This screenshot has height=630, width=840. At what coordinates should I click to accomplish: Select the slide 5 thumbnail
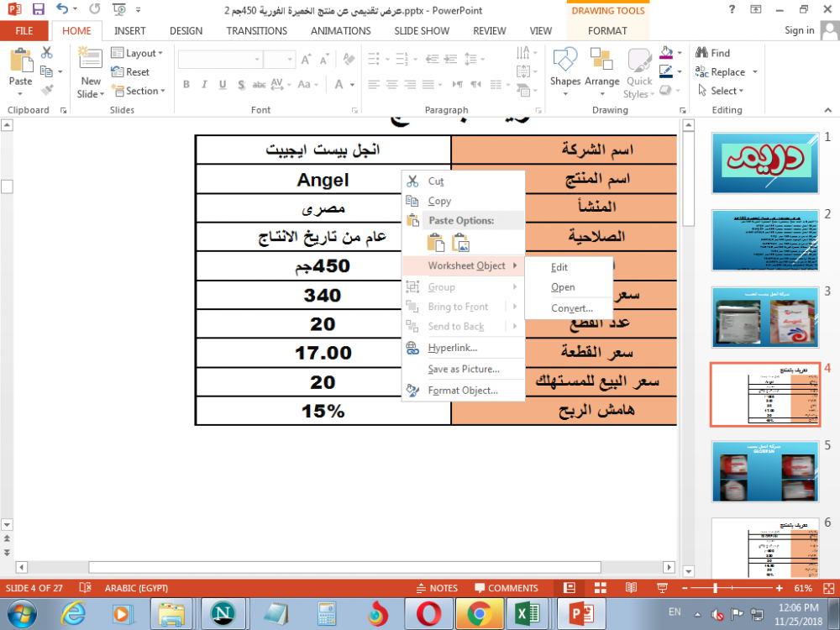tap(765, 471)
